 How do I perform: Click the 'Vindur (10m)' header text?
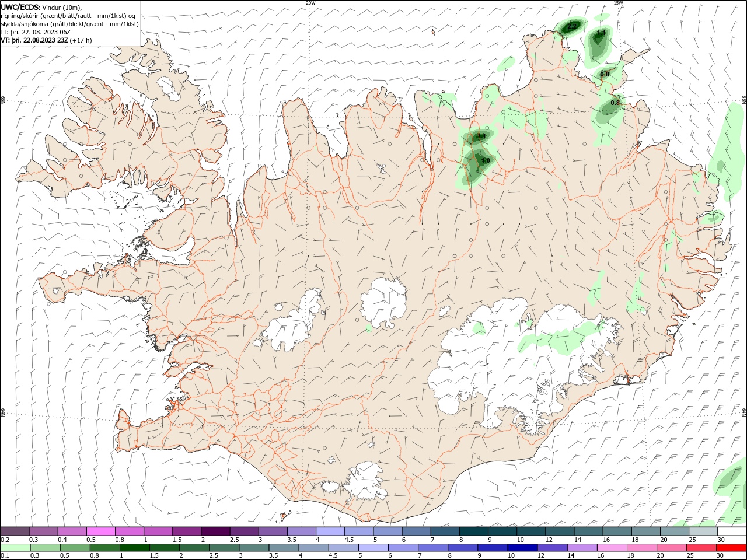pyautogui.click(x=62, y=7)
